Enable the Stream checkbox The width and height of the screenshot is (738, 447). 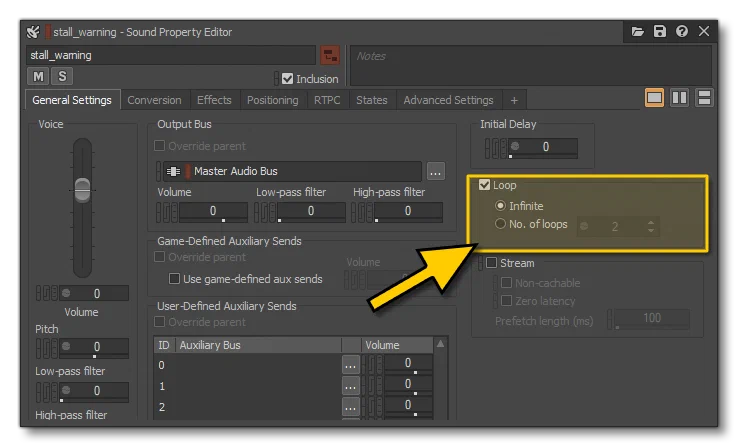pos(491,263)
